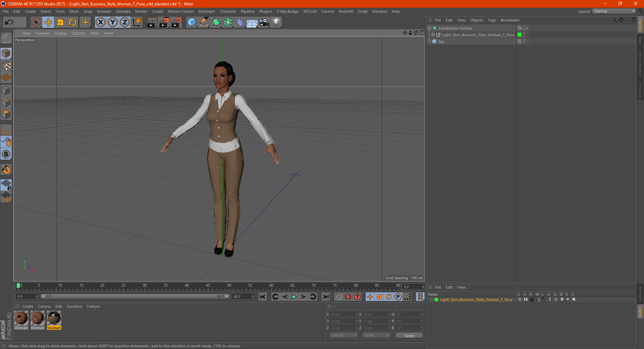
Task: Click Record Active Objects button
Action: point(348,297)
